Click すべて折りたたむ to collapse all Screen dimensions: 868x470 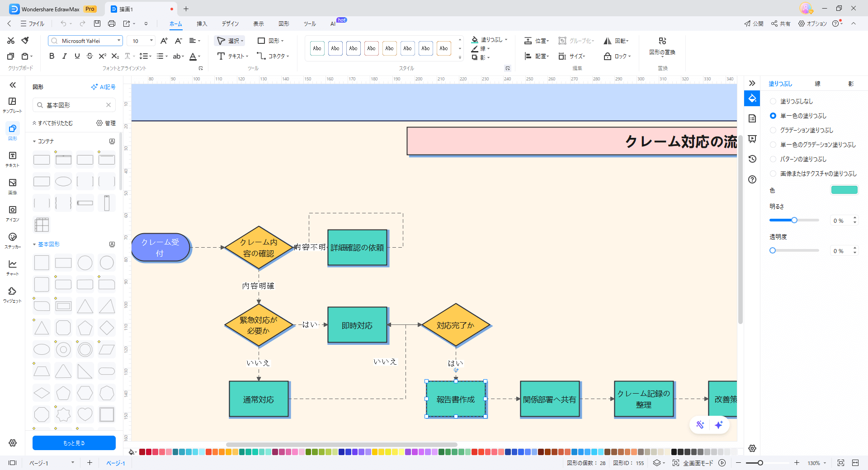tap(52, 123)
